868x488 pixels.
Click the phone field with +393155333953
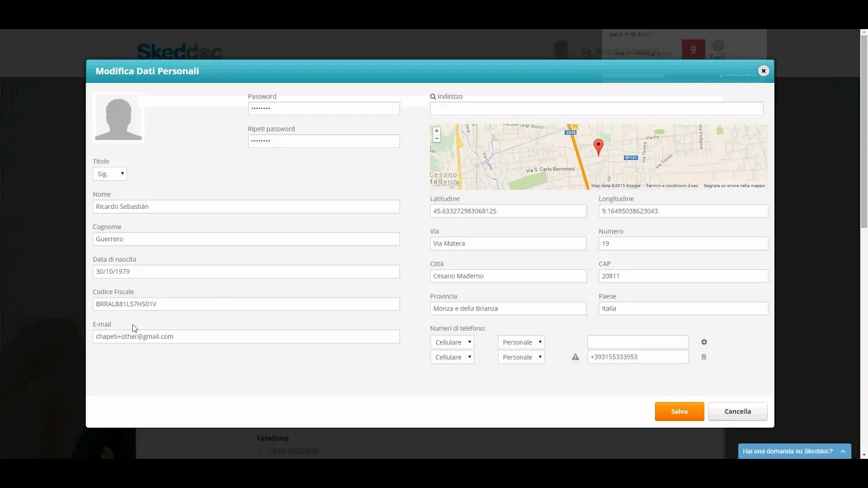[637, 357]
